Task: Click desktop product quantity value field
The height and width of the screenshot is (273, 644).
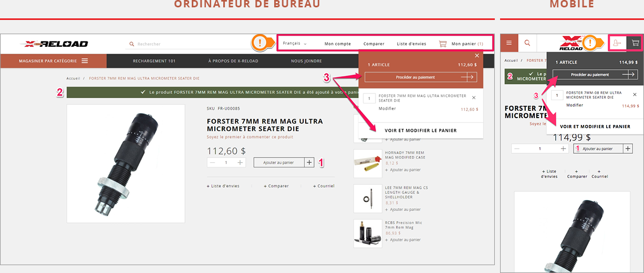Action: pos(226,163)
